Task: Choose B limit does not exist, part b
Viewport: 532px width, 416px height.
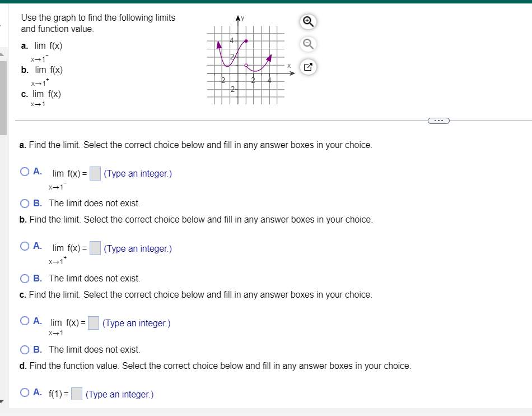Action: pos(25,279)
